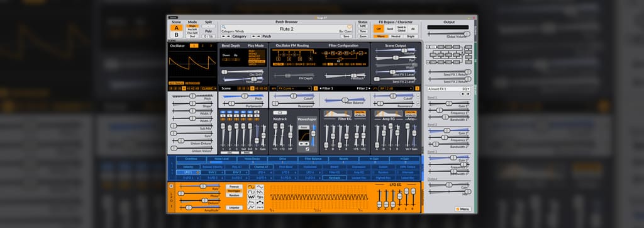This screenshot has height=228, width=644.
Task: Go to next patch category arrow
Action: pos(229,37)
